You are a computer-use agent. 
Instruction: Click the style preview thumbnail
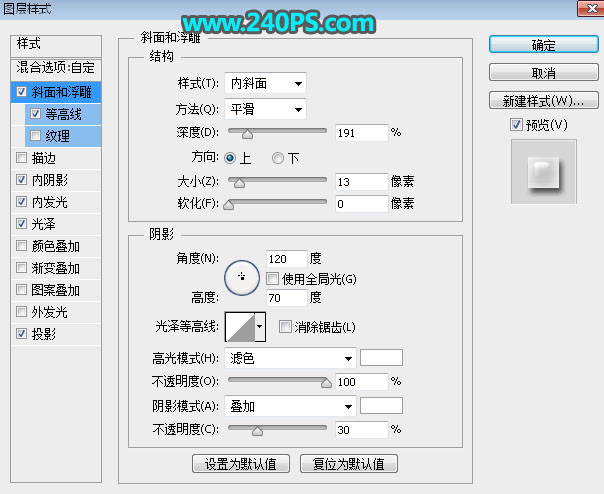coord(544,171)
